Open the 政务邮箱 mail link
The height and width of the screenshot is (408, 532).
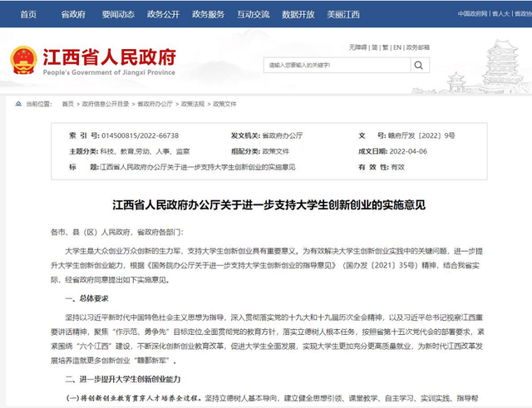tap(417, 47)
